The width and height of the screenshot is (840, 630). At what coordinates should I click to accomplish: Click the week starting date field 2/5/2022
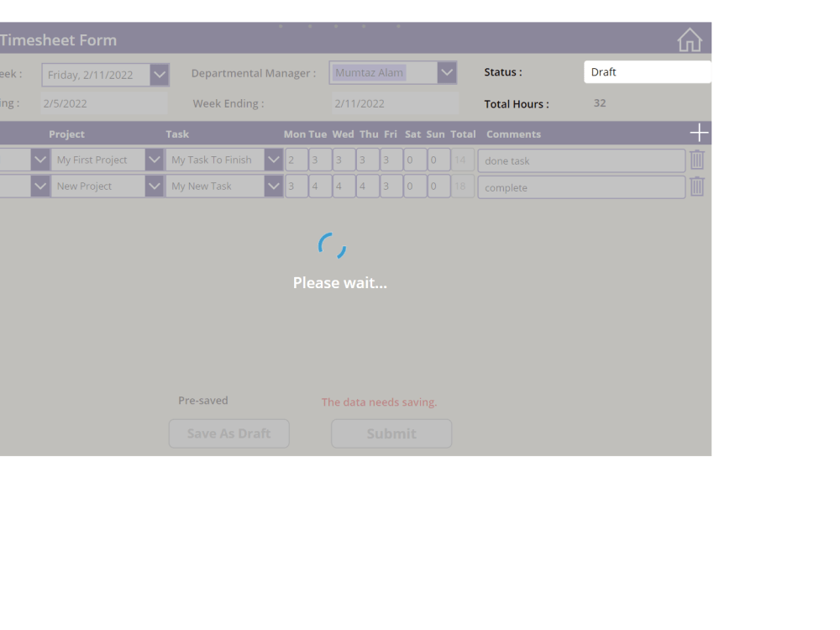[x=104, y=103]
